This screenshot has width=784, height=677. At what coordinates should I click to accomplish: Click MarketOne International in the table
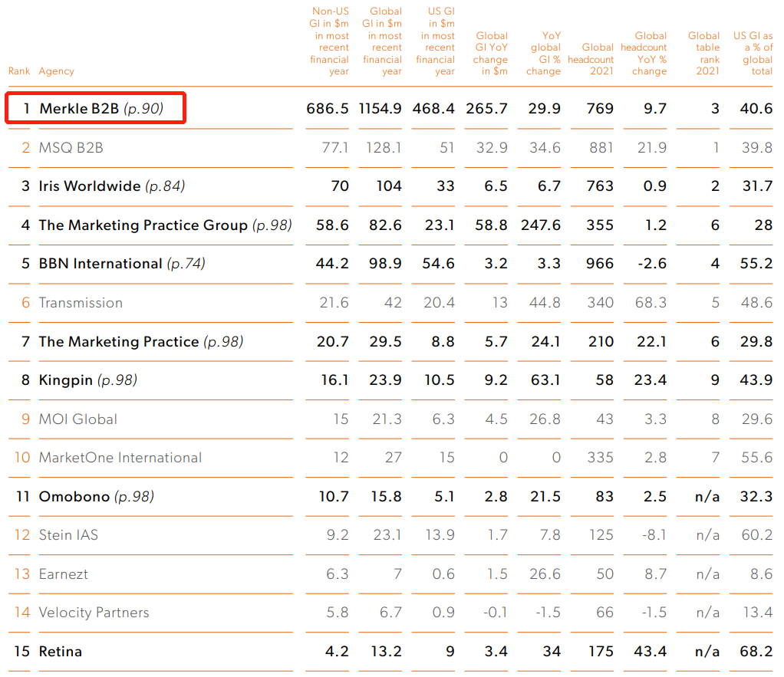point(120,458)
